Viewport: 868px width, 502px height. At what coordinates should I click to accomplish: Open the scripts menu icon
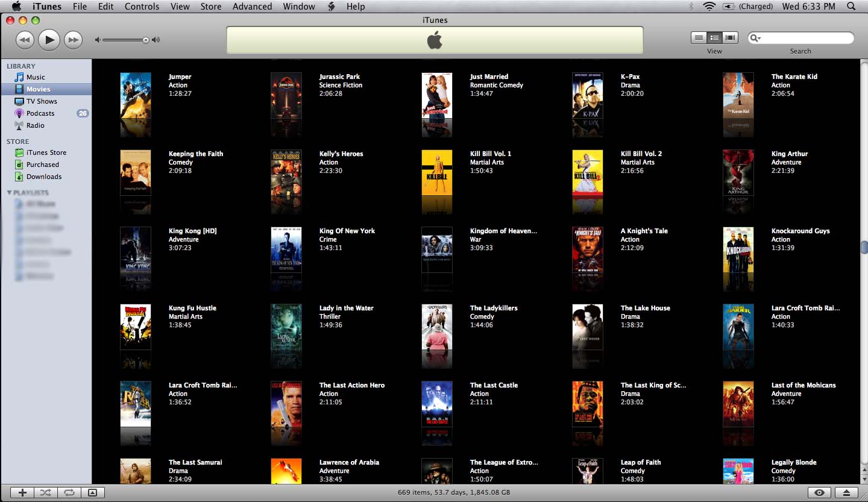point(332,6)
